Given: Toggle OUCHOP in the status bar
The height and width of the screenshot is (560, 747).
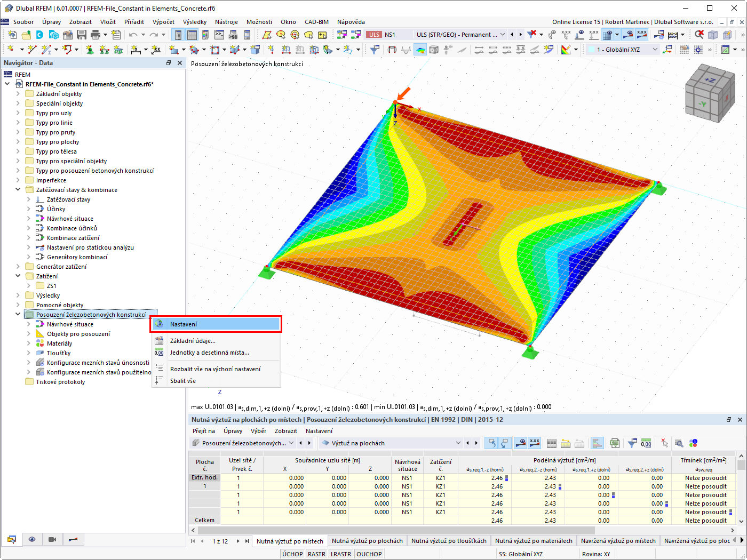Looking at the screenshot, I should point(369,554).
